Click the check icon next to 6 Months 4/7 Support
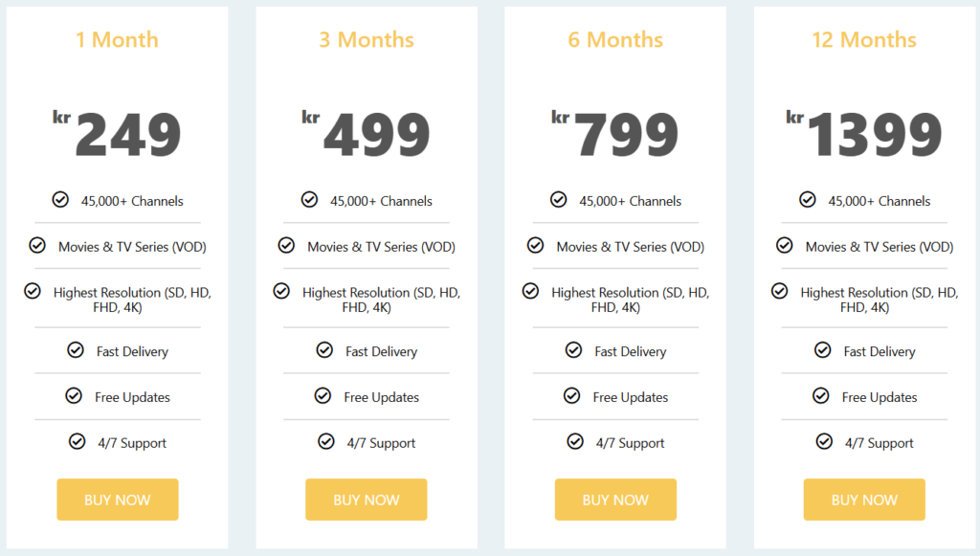Screen dimensions: 980x556 pyautogui.click(x=575, y=442)
